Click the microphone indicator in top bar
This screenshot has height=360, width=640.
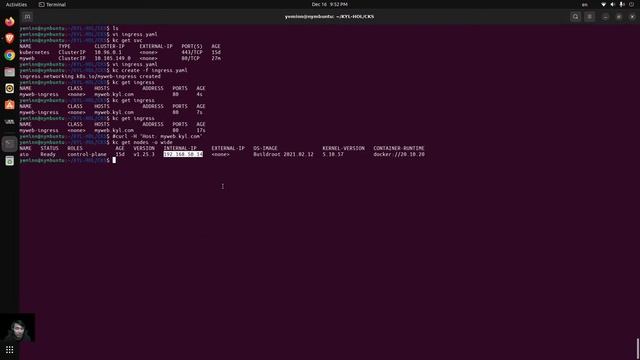[x=622, y=4]
